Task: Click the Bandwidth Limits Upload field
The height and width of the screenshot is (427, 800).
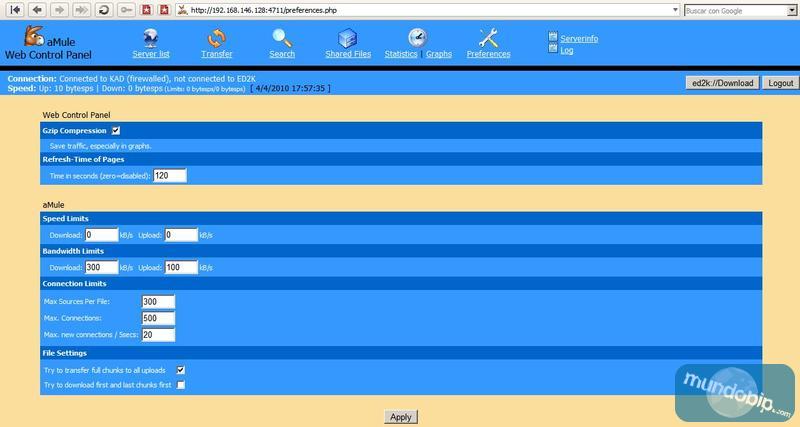Action: pos(181,267)
